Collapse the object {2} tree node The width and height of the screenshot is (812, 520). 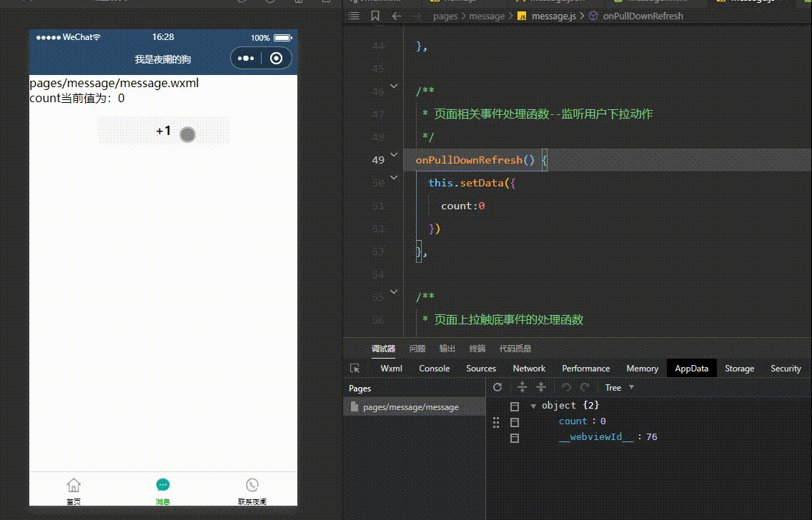coord(533,406)
